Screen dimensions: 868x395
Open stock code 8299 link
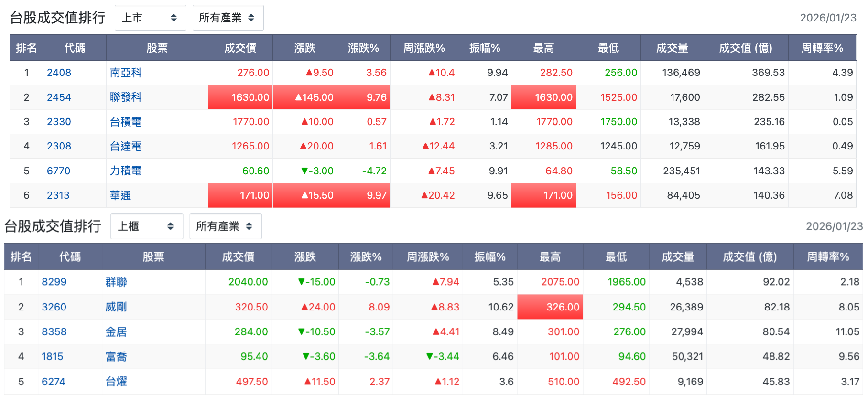click(x=54, y=282)
